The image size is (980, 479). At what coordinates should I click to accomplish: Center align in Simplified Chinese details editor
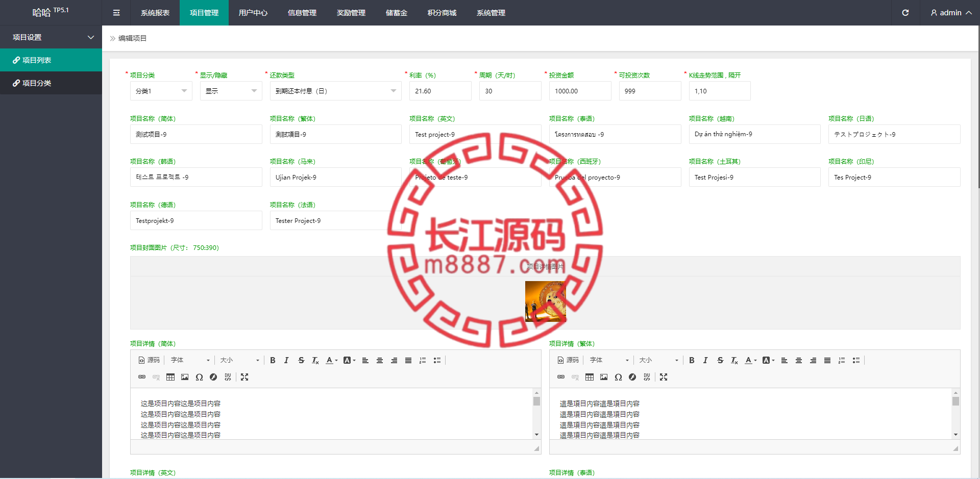[x=380, y=360]
